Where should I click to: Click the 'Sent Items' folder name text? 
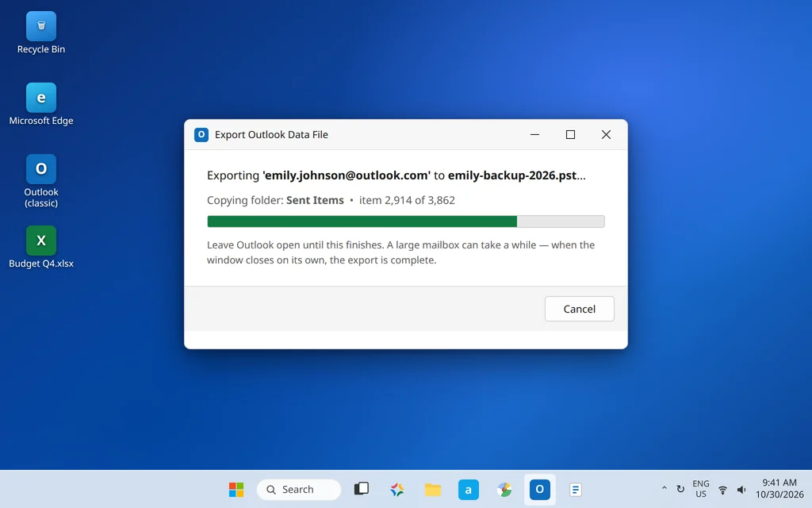(315, 200)
